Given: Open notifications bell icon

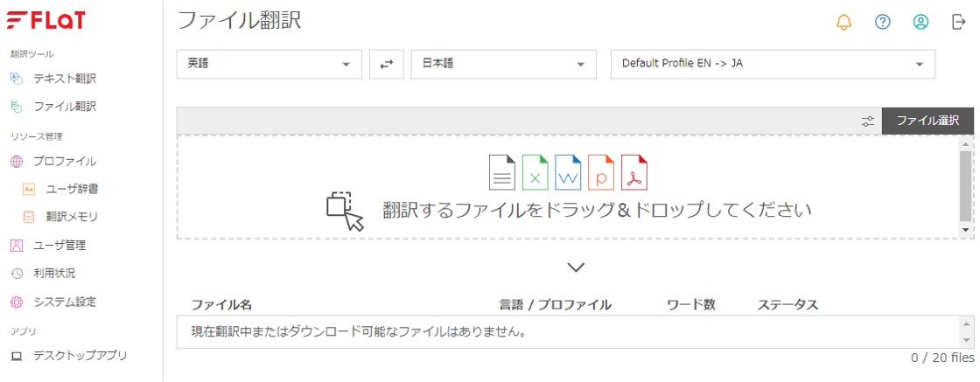Looking at the screenshot, I should click(843, 23).
